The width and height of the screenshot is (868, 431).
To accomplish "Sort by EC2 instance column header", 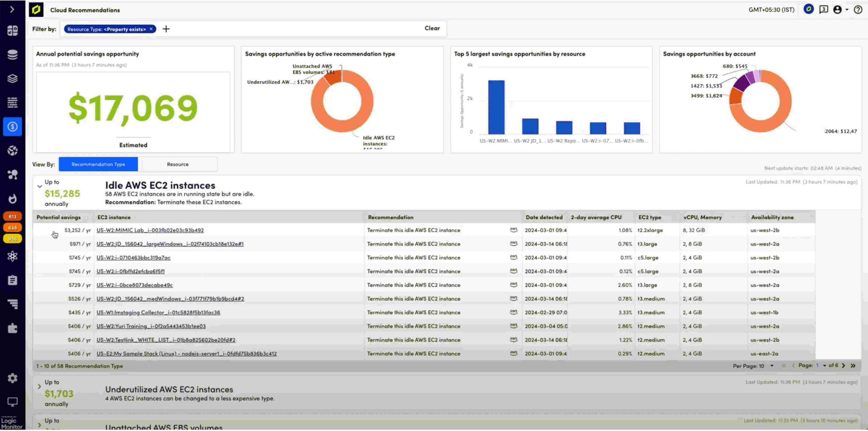I will (114, 217).
